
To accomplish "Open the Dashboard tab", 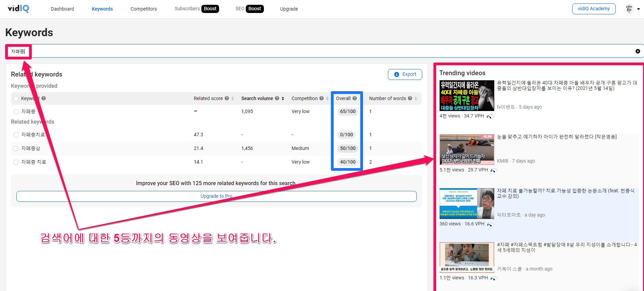I will click(x=62, y=9).
